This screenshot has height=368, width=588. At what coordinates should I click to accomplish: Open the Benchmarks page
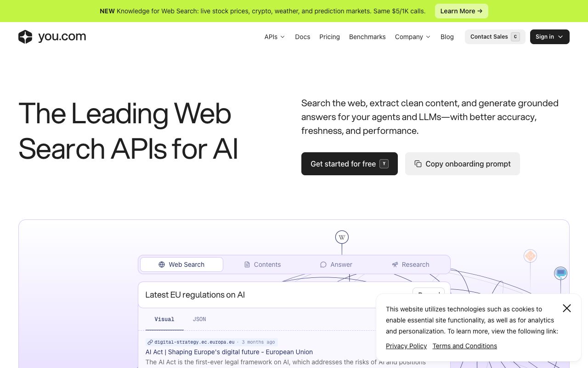coord(367,37)
